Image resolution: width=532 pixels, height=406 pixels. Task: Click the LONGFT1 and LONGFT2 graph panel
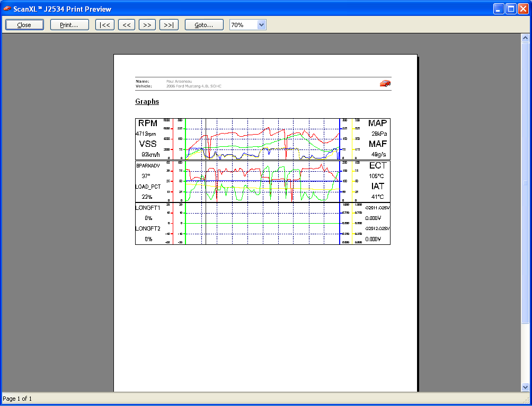click(x=262, y=223)
